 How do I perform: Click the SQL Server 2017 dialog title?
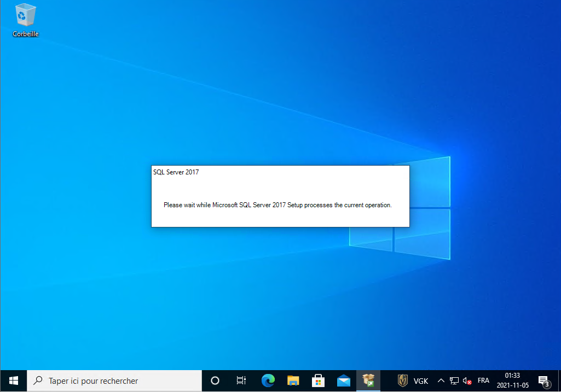tap(176, 172)
